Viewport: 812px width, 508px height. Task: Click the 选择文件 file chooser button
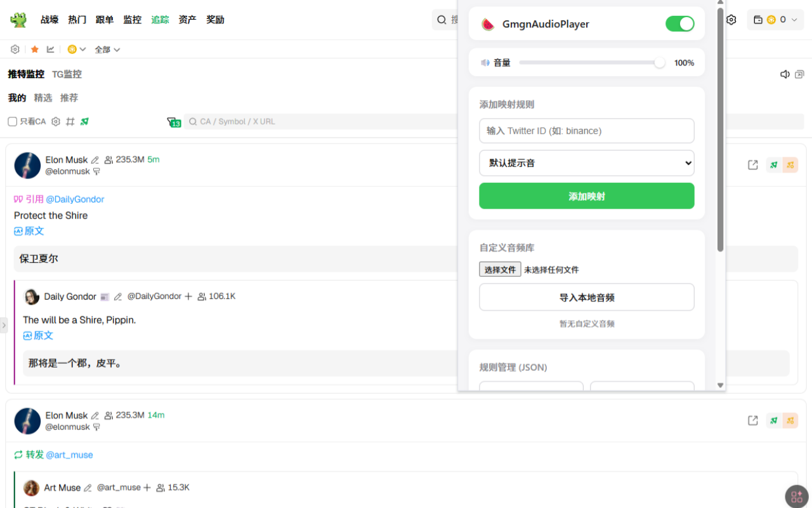pyautogui.click(x=500, y=269)
